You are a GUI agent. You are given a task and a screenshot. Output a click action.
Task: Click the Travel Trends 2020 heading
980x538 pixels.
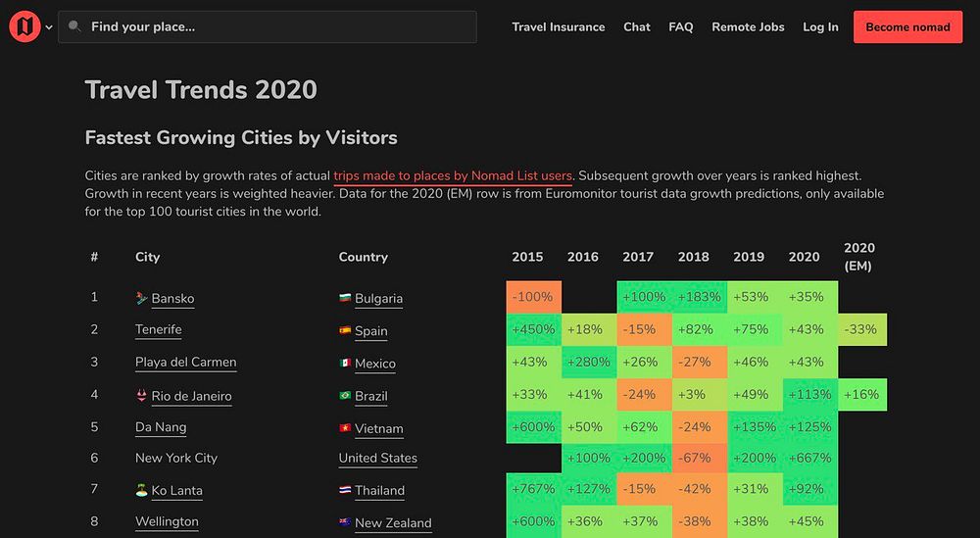click(x=201, y=90)
